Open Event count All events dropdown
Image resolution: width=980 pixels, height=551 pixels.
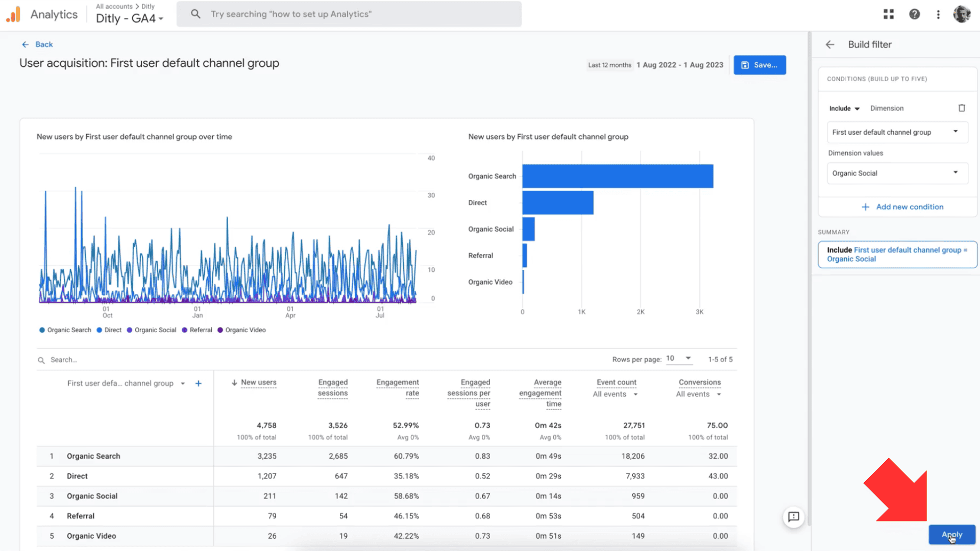point(615,394)
